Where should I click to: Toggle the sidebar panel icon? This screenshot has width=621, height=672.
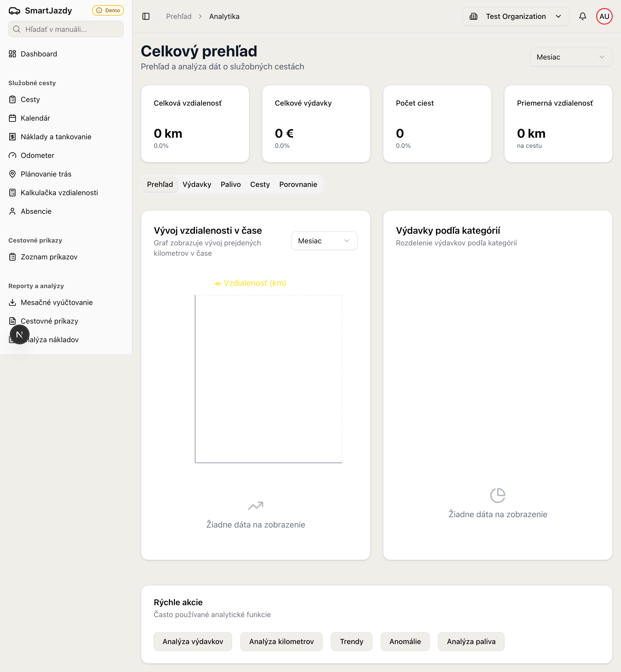[146, 16]
